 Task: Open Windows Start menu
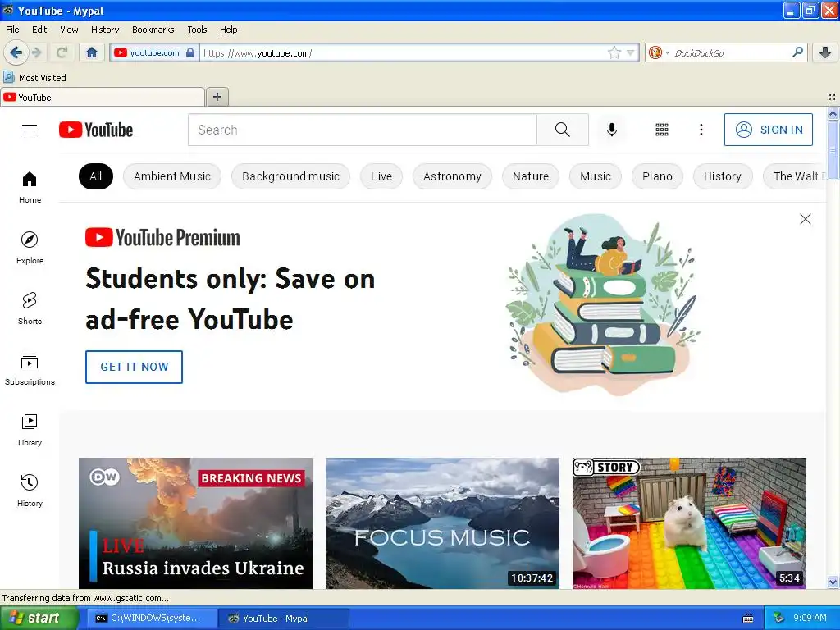tap(39, 619)
